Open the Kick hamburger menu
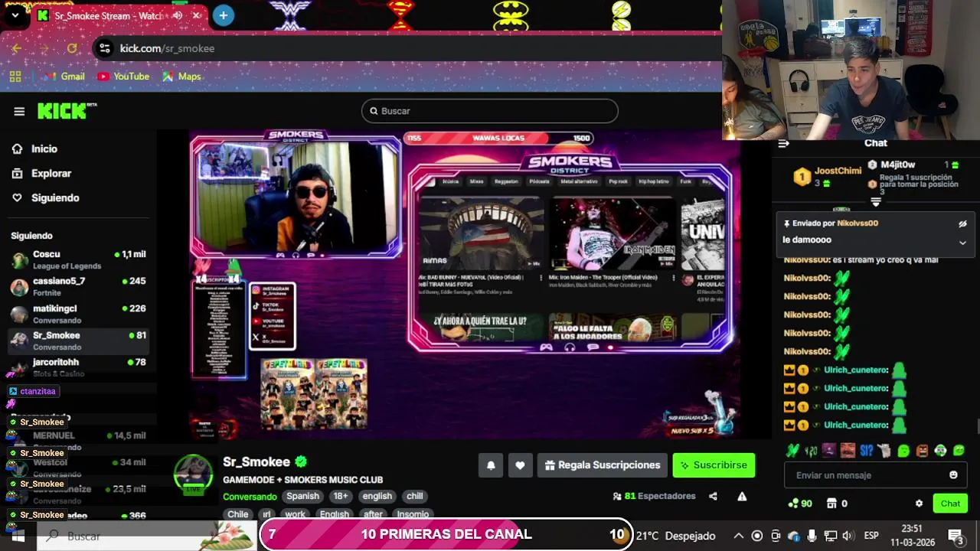 (x=19, y=111)
